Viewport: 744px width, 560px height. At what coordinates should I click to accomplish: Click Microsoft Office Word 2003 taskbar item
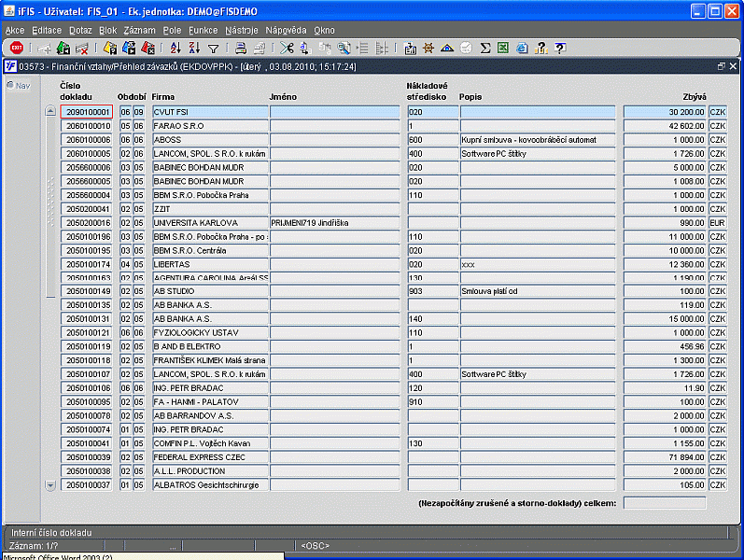[x=142, y=556]
